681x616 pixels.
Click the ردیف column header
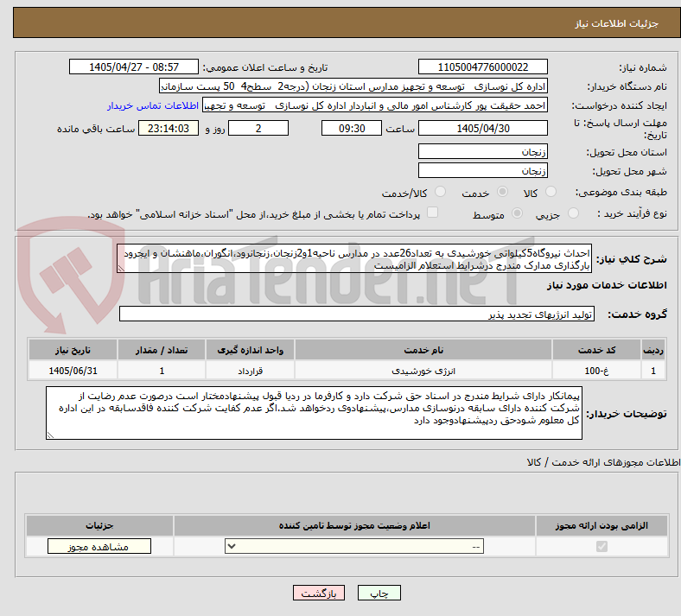point(653,350)
